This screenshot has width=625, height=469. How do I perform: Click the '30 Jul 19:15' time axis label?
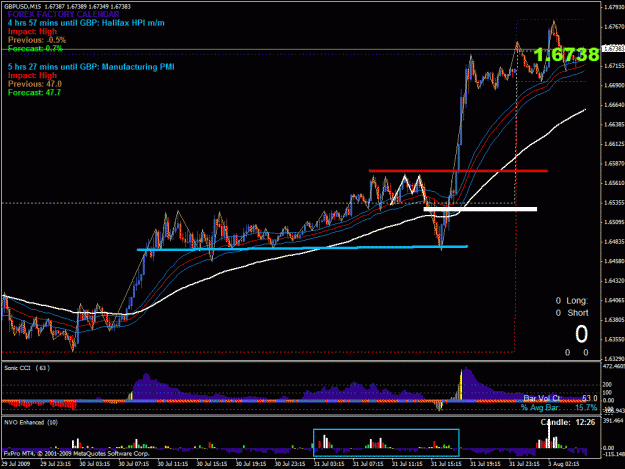pos(251,464)
